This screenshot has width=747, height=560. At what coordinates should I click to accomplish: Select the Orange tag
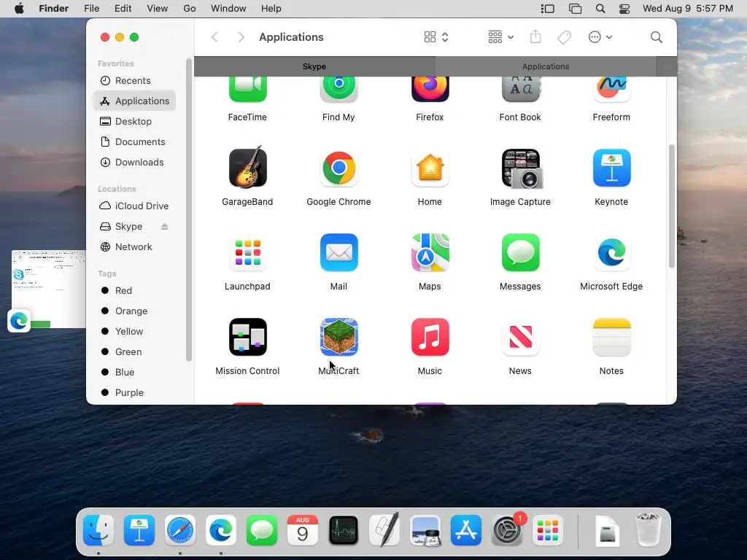click(135, 311)
